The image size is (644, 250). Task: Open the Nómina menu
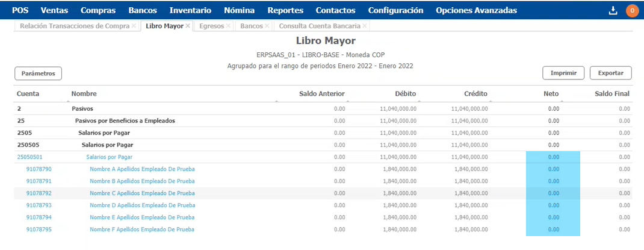pos(239,10)
